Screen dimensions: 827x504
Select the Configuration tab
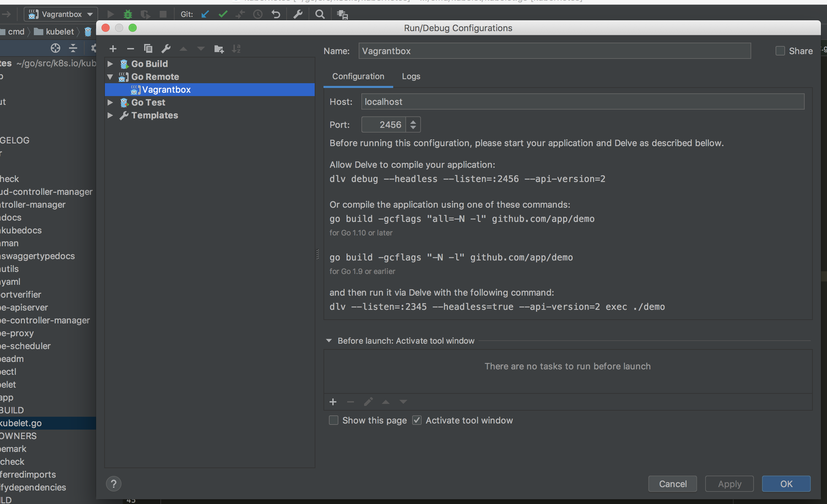click(358, 76)
